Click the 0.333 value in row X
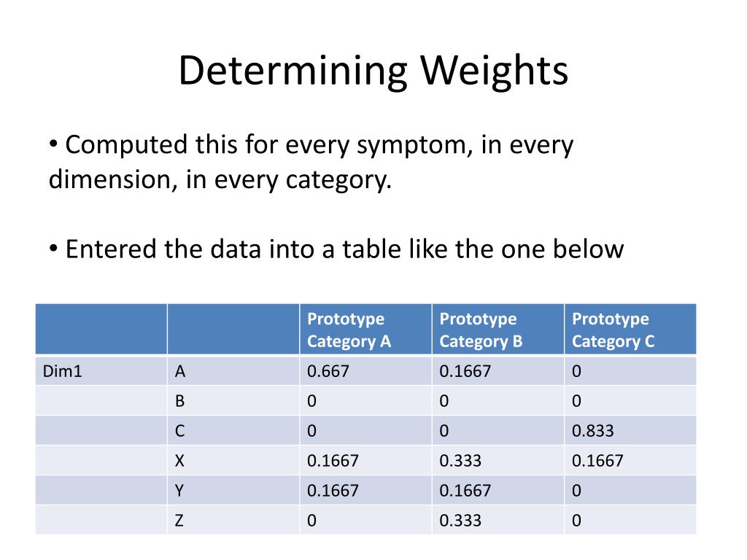747x560 pixels. click(x=460, y=461)
